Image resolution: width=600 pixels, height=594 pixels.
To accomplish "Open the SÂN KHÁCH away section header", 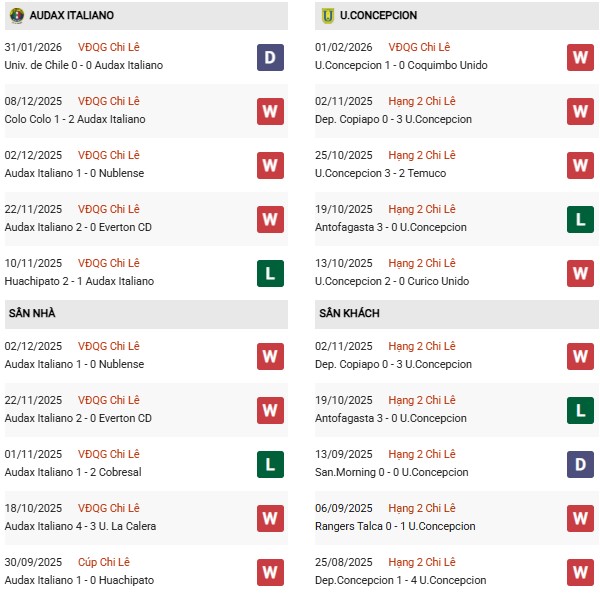I will click(351, 313).
